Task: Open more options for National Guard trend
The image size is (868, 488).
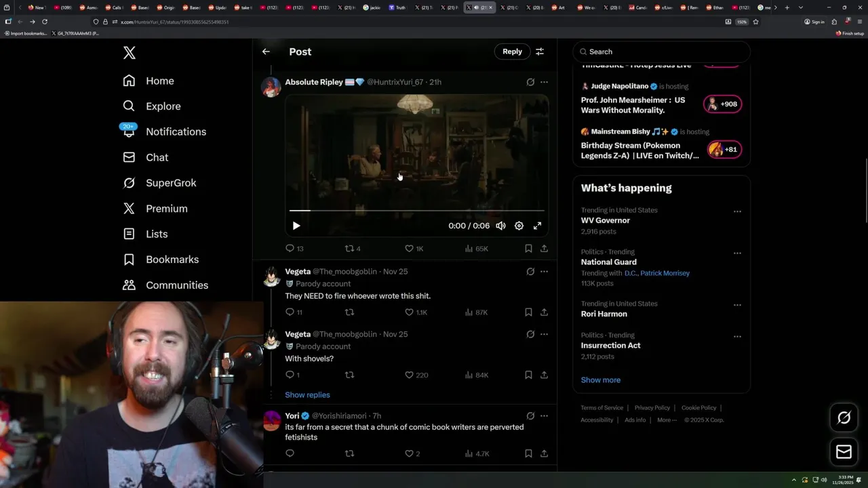Action: (x=737, y=253)
